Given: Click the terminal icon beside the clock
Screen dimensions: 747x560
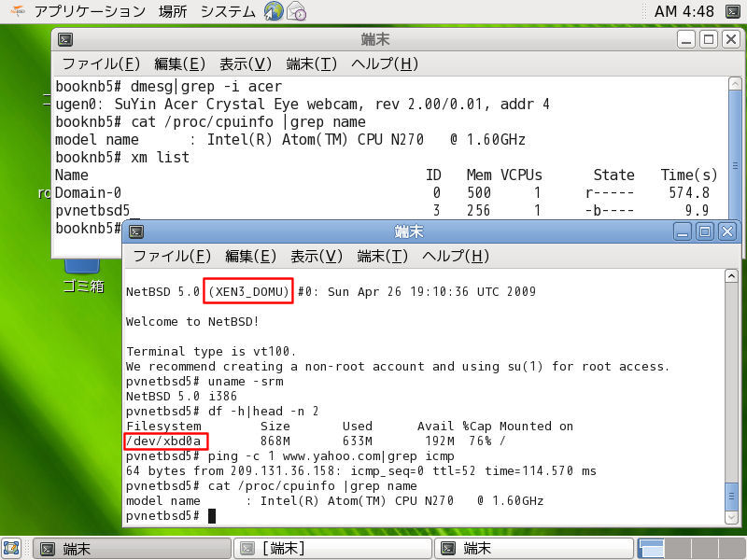Looking at the screenshot, I should pos(732,11).
